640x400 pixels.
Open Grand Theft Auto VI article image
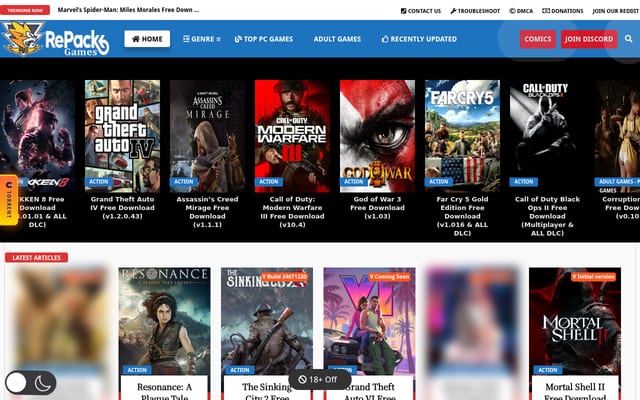pyautogui.click(x=369, y=321)
